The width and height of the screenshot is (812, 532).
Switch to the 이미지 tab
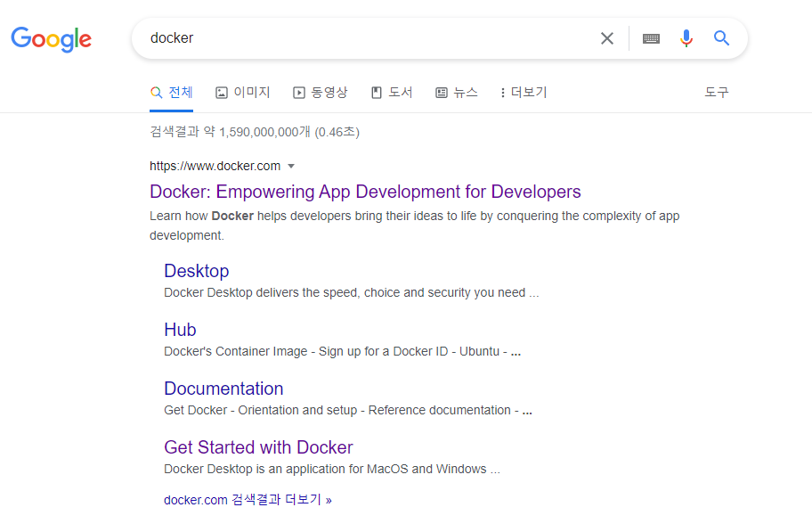[x=243, y=93]
